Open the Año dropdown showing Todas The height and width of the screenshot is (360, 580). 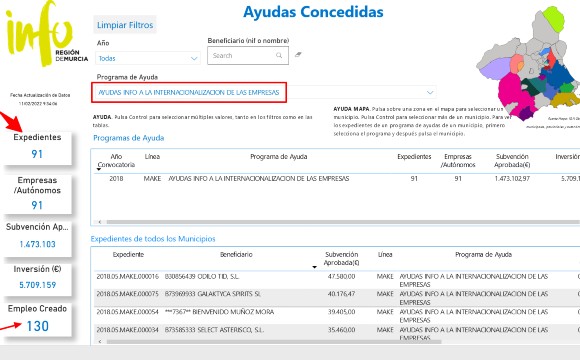148,58
